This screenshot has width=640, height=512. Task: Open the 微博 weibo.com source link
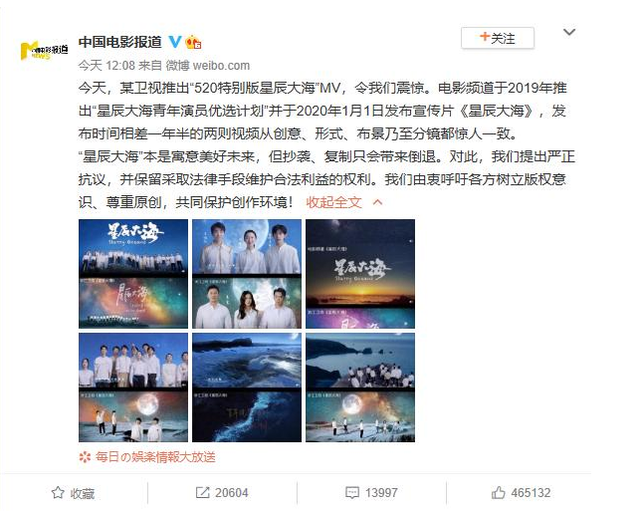(208, 65)
